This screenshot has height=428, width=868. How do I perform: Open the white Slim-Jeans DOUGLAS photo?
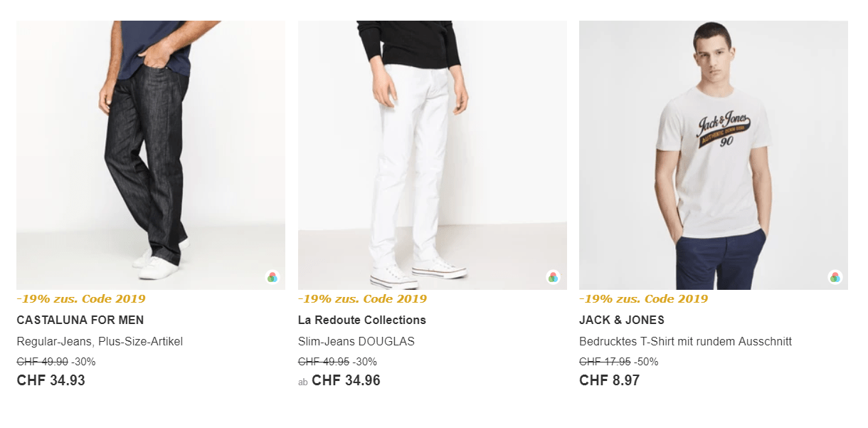click(432, 155)
